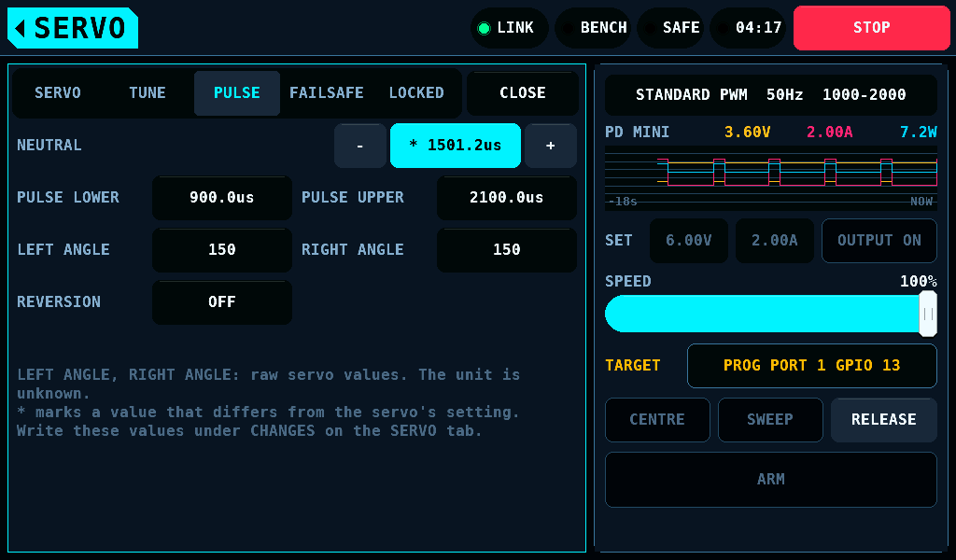Click the 100% speed value

(919, 282)
